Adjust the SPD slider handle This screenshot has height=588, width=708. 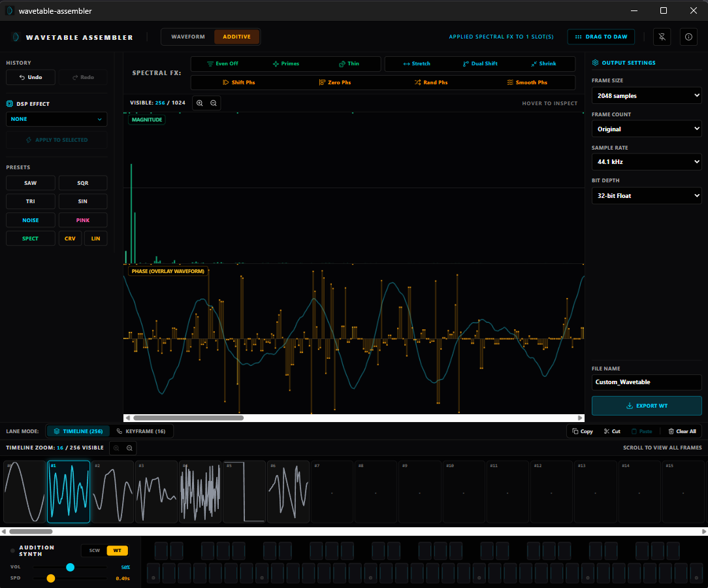point(50,578)
